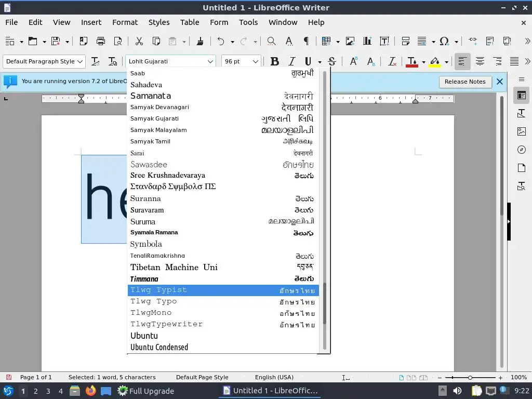
Task: Apply yellow highlighting color swatch button
Action: point(435,61)
